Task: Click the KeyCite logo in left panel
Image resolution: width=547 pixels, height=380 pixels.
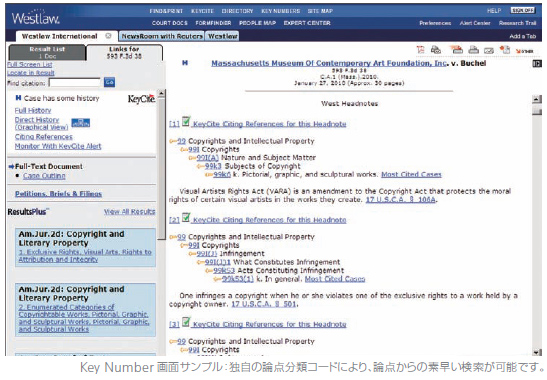Action: (x=141, y=99)
